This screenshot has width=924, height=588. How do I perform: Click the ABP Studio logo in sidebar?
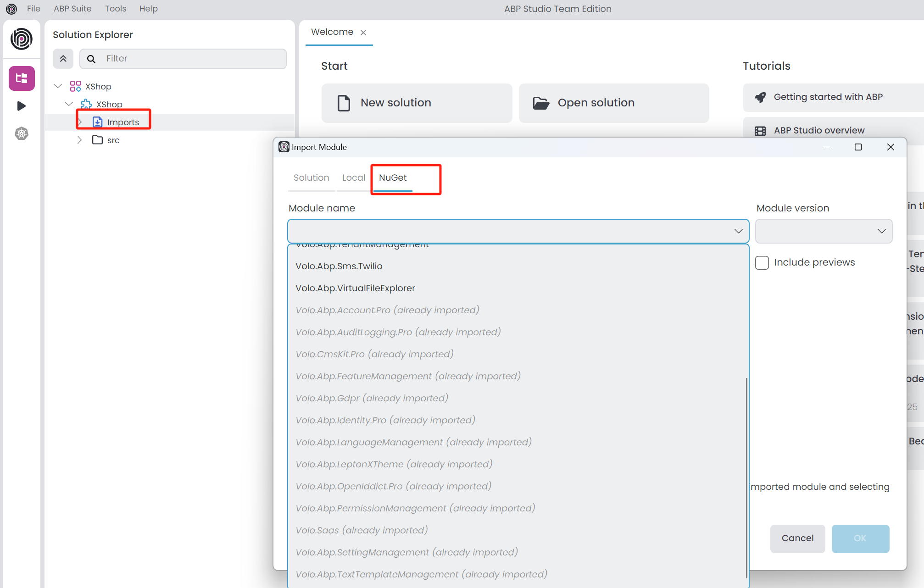click(22, 39)
